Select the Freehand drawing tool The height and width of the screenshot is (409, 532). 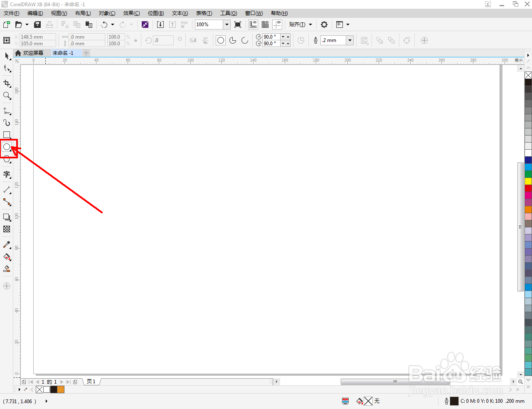(x=7, y=111)
